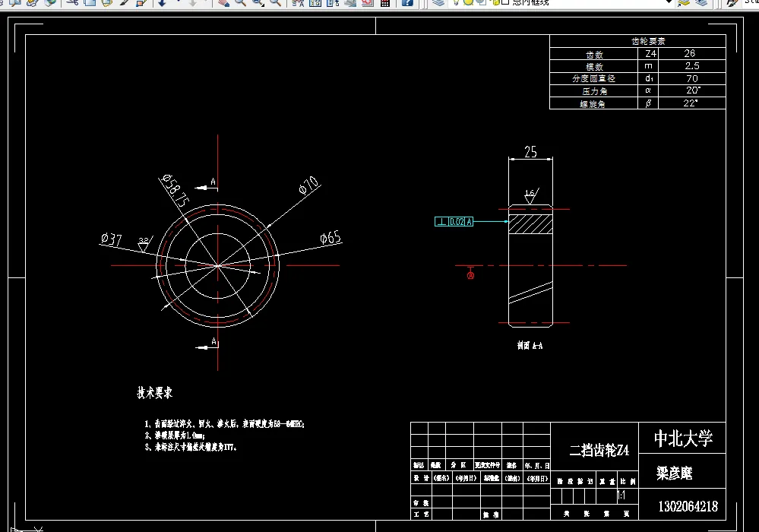This screenshot has height=532, width=759.
Task: Select the section label '剖面 A-A'
Action: click(530, 345)
